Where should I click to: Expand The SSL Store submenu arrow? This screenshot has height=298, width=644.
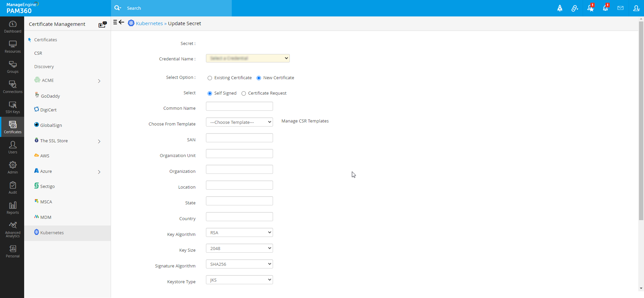pos(99,141)
